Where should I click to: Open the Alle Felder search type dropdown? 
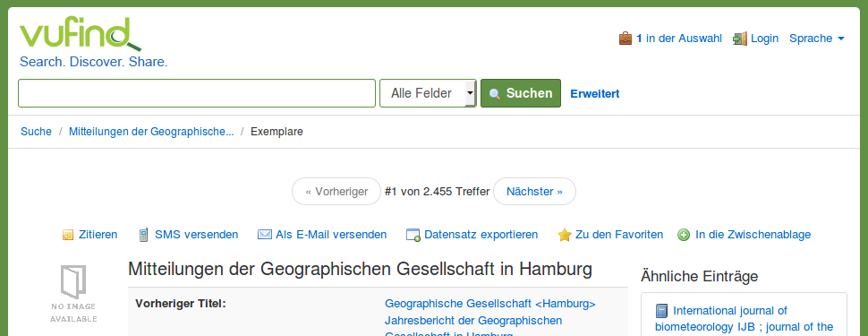point(428,93)
